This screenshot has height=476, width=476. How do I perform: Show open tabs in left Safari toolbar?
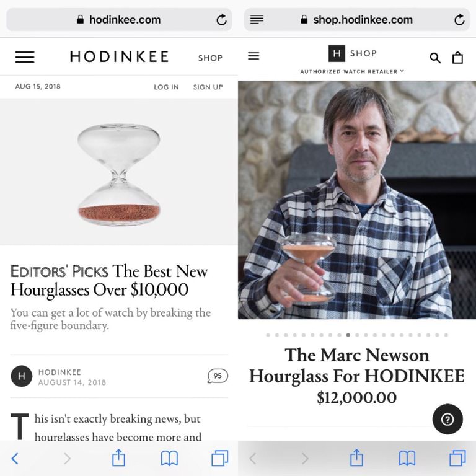[x=220, y=458]
